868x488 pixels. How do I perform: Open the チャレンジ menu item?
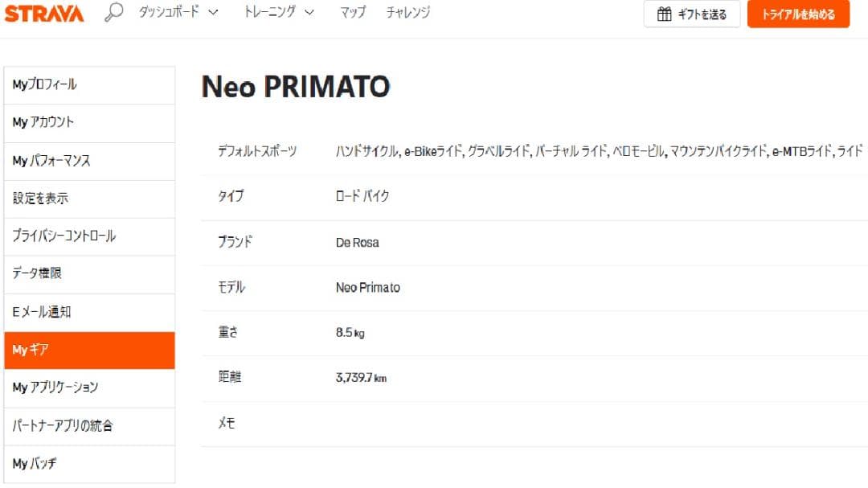tap(409, 13)
